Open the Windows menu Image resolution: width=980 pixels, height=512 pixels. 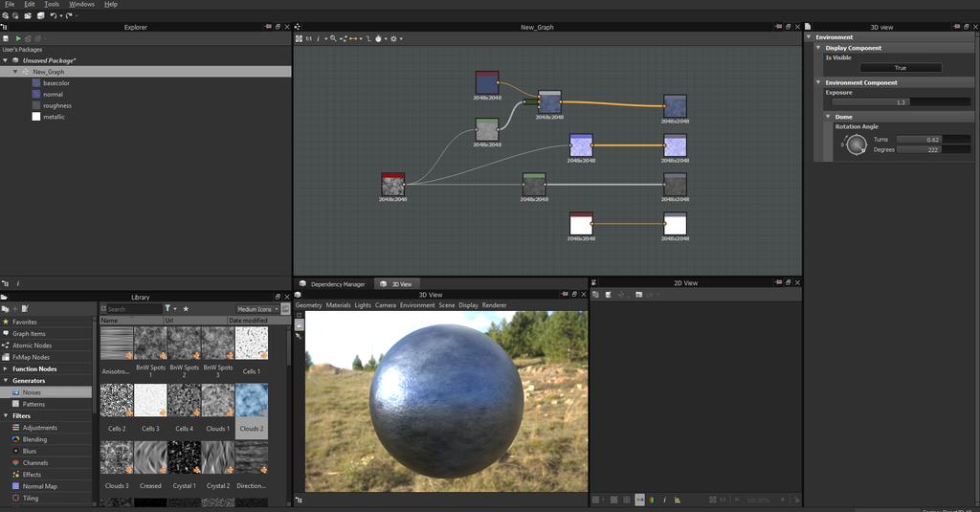tap(81, 4)
